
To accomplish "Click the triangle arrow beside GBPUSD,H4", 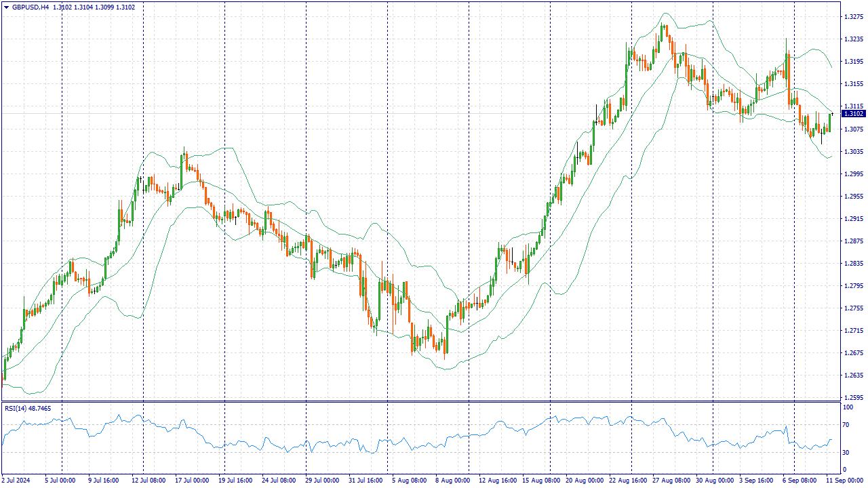I will click(x=6, y=7).
